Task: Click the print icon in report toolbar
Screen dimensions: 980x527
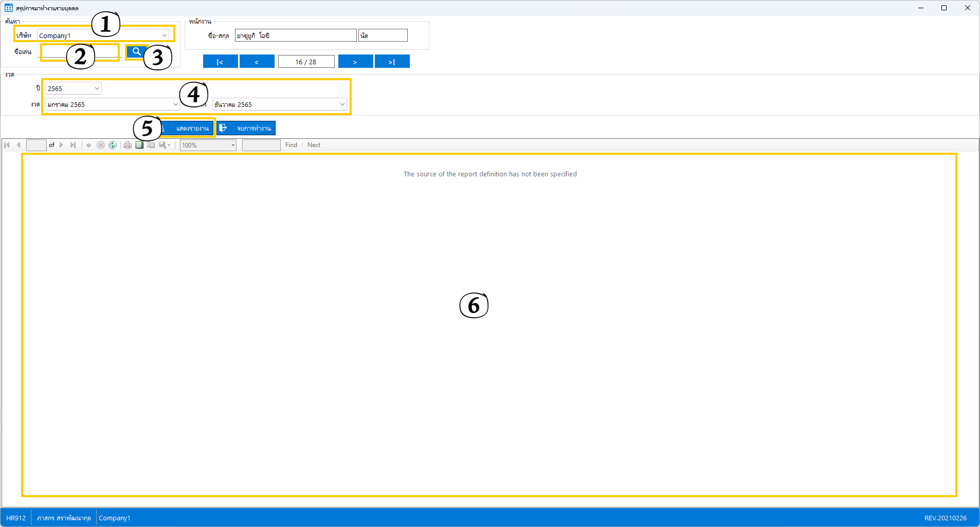Action: 128,145
